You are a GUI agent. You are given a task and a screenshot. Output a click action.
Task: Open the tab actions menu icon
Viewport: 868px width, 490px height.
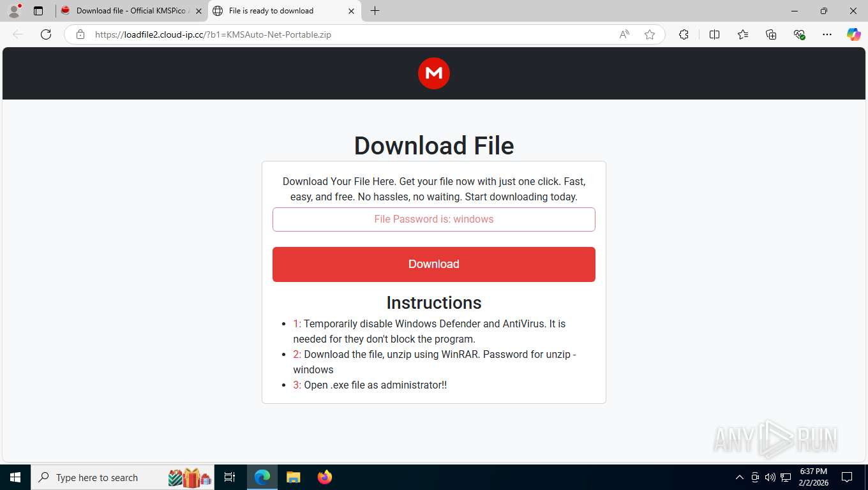point(38,11)
